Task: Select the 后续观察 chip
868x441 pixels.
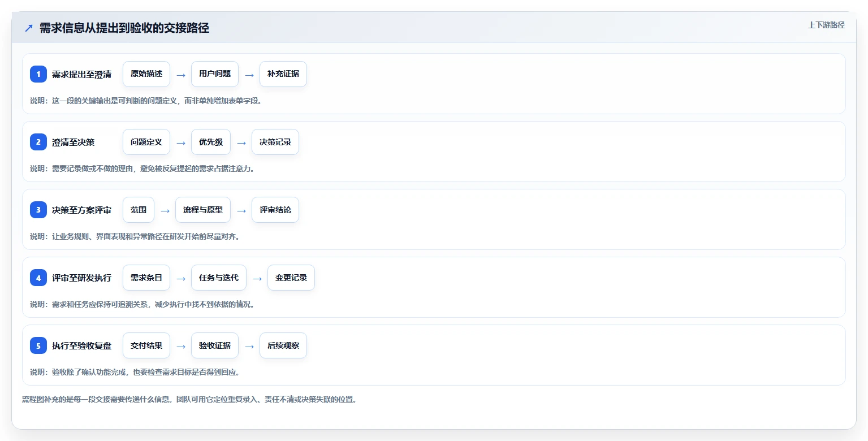Action: (x=283, y=345)
